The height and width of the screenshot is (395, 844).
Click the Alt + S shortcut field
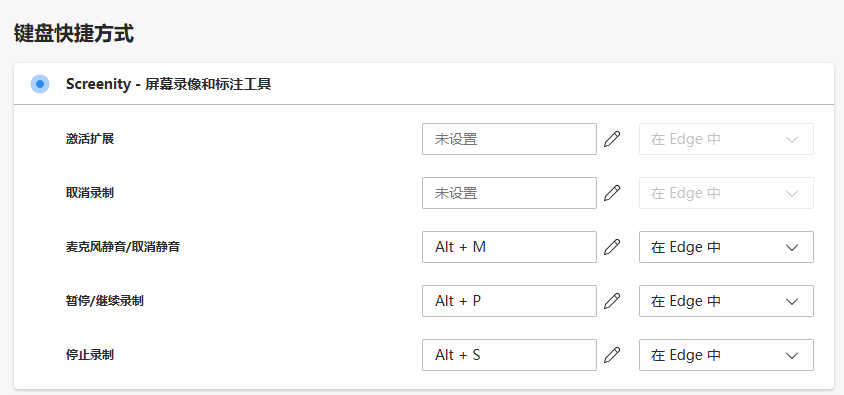click(509, 355)
